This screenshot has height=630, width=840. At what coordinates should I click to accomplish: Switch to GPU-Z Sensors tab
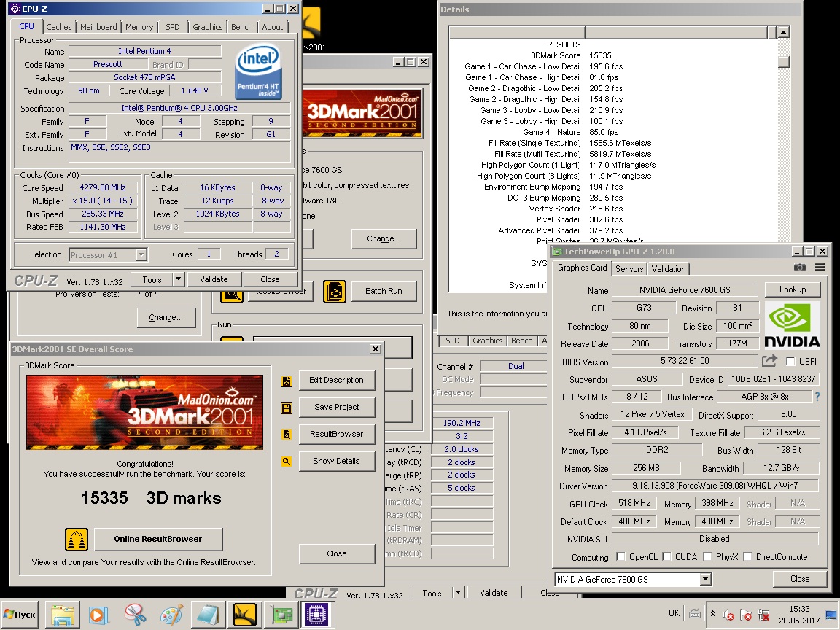[x=629, y=269]
